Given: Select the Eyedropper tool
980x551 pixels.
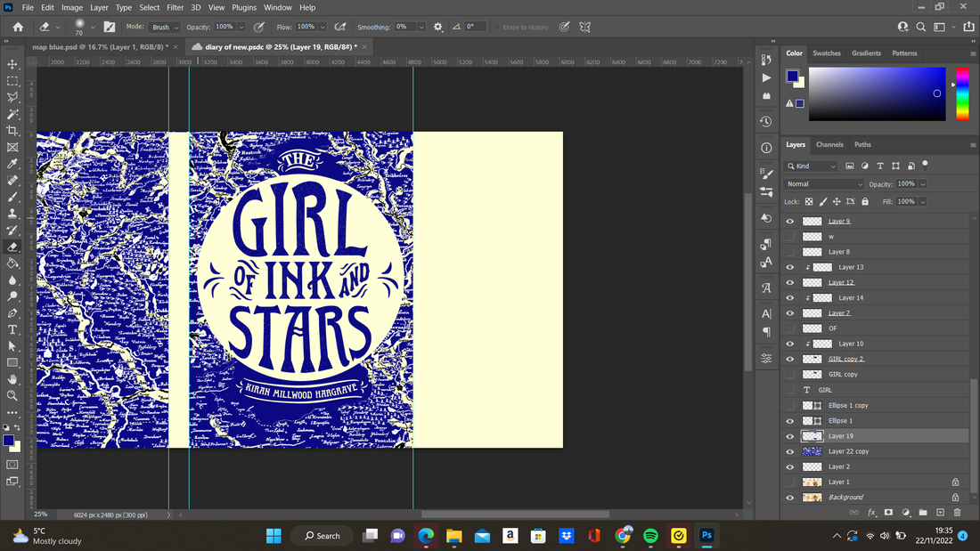Looking at the screenshot, I should click(x=12, y=164).
